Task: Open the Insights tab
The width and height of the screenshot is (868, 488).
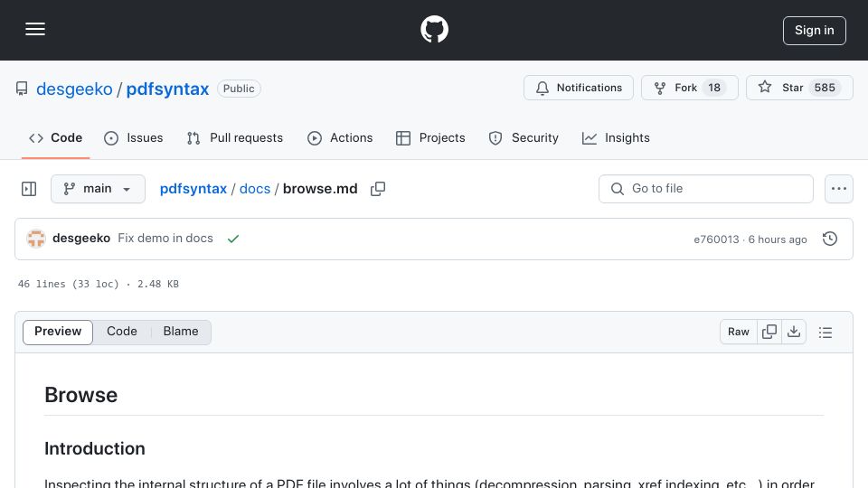Action: click(616, 137)
